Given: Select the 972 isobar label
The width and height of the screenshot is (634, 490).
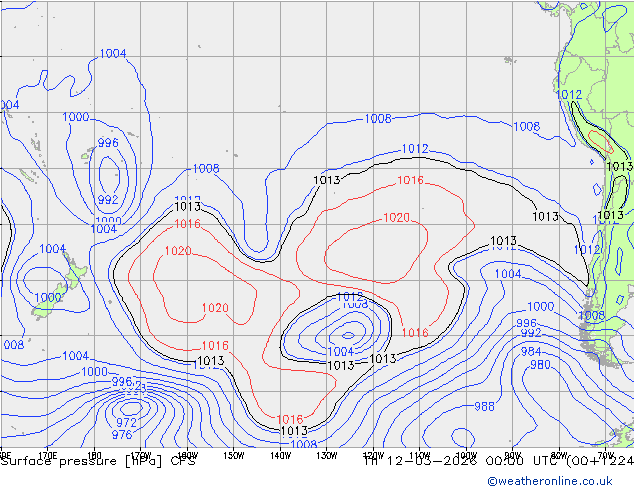Looking at the screenshot, I should click(x=127, y=422).
